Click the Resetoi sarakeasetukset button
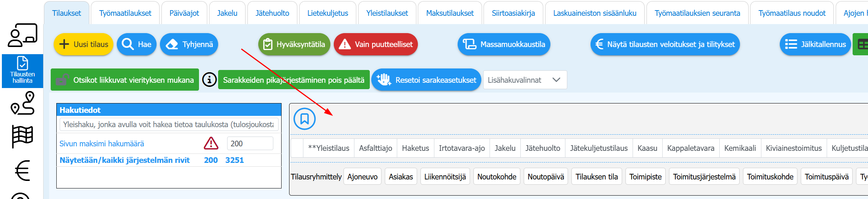The height and width of the screenshot is (199, 868). point(426,80)
